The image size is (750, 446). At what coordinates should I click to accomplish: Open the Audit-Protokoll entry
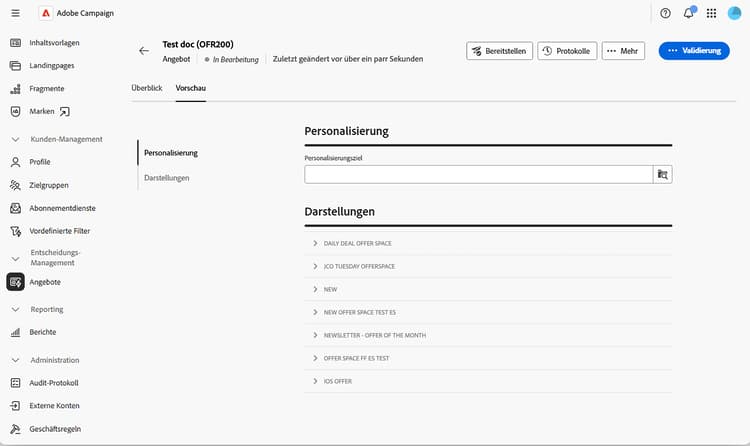tap(54, 383)
